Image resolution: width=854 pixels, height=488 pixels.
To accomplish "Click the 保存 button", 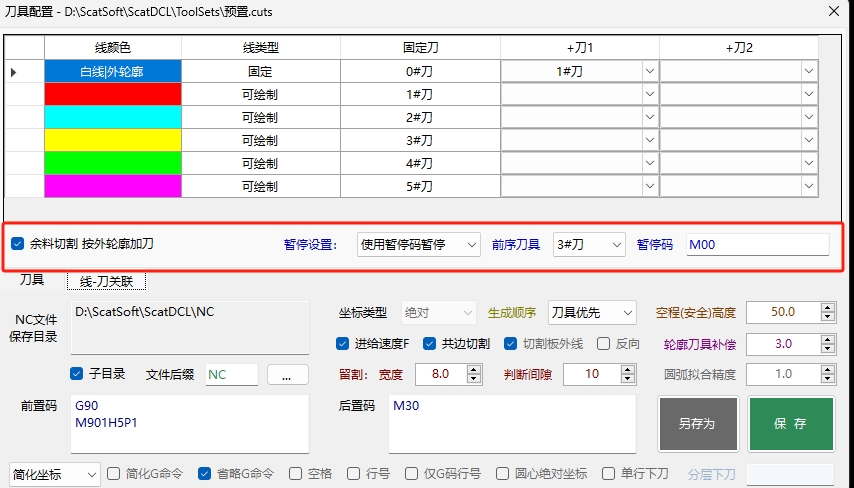I will [791, 424].
